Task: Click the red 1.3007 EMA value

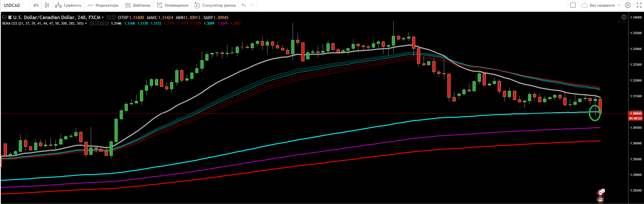Action: (236, 23)
